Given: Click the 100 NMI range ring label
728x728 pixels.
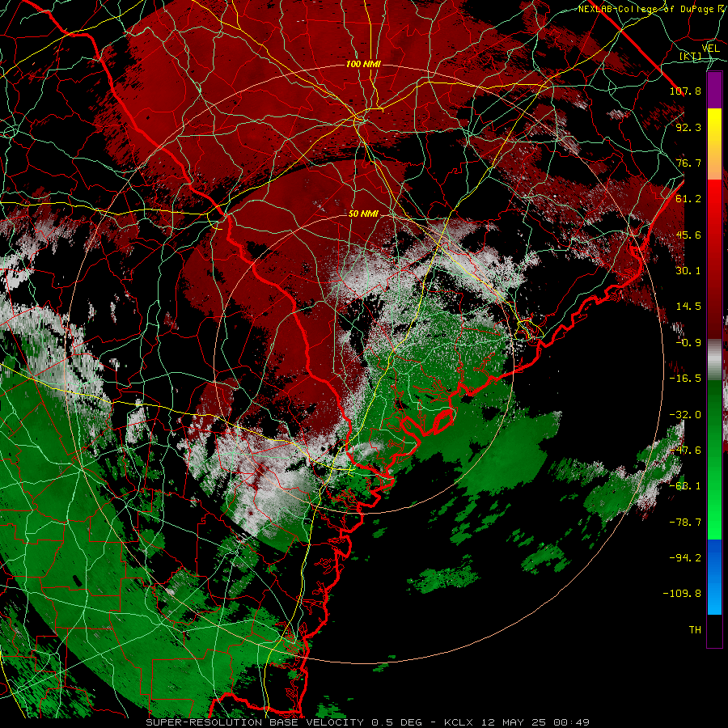Looking at the screenshot, I should point(363,64).
